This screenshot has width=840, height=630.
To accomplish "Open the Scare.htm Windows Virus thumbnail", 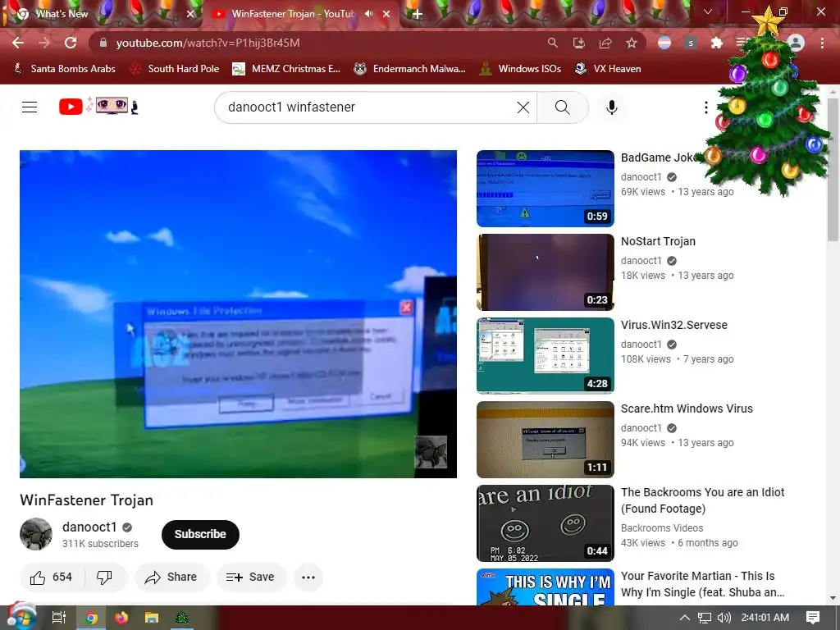I will pyautogui.click(x=546, y=440).
